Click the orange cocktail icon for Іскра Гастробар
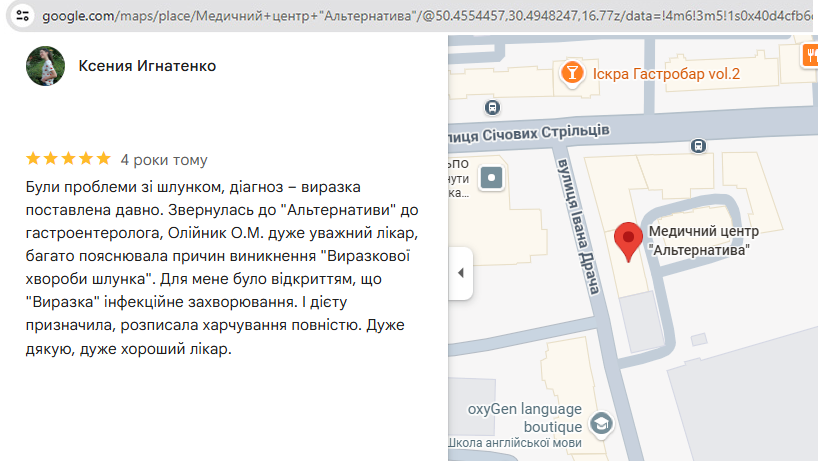818x461 pixels. pyautogui.click(x=572, y=72)
